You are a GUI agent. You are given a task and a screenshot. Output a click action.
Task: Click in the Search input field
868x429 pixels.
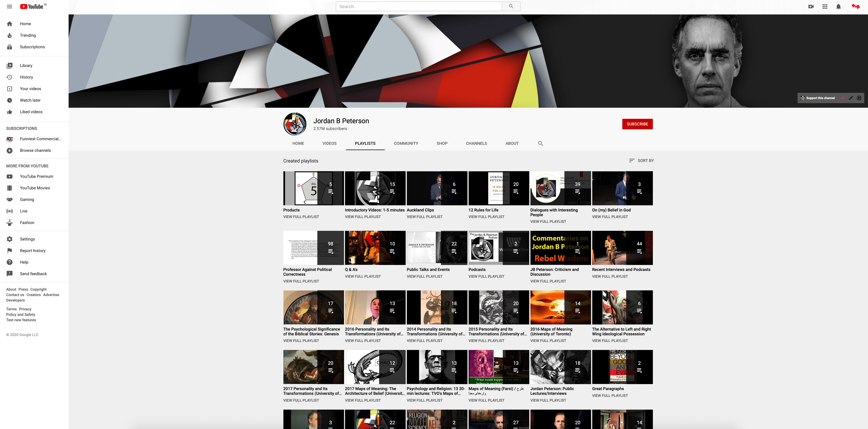[x=419, y=6]
